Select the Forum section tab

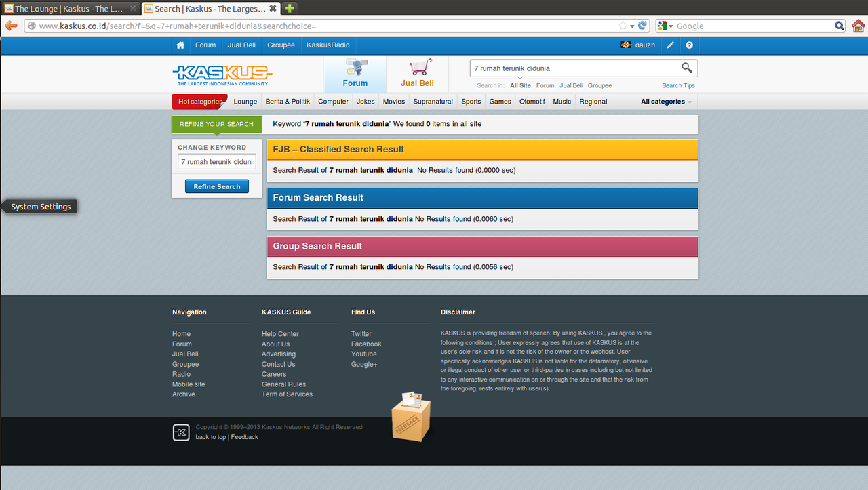(x=355, y=74)
